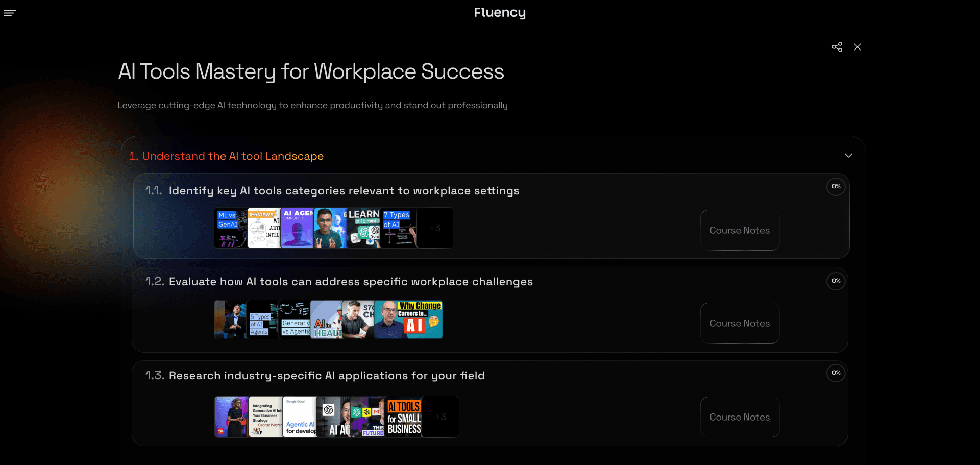Show the +3 more videos in lesson 1.3
This screenshot has height=465, width=980.
[x=440, y=417]
